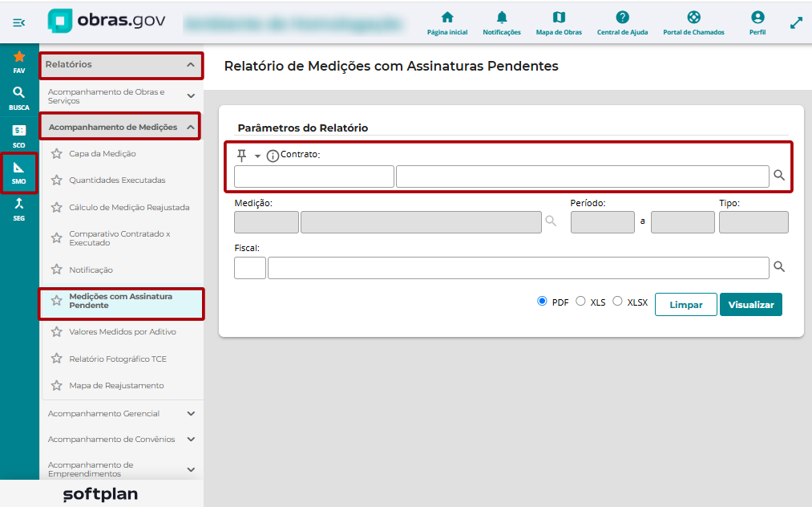This screenshot has width=812, height=507.
Task: Open the pin dropdown arrow near Contrato
Action: point(257,156)
